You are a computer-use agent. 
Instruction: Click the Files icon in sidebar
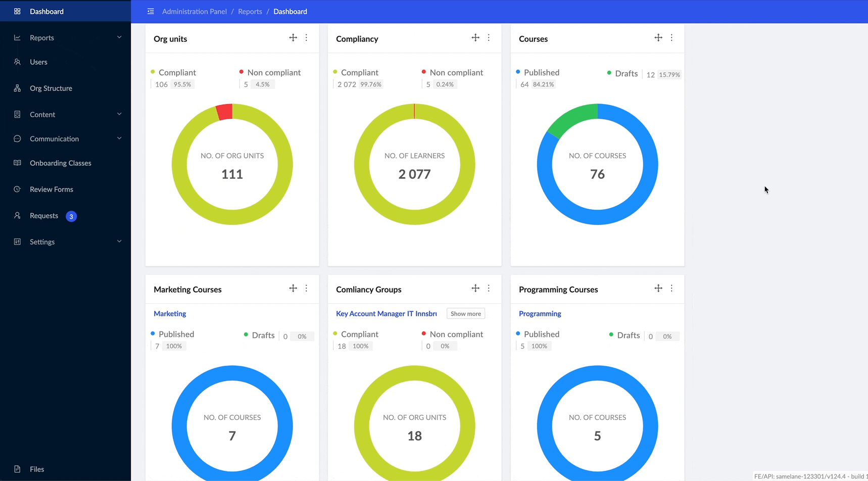tap(17, 469)
